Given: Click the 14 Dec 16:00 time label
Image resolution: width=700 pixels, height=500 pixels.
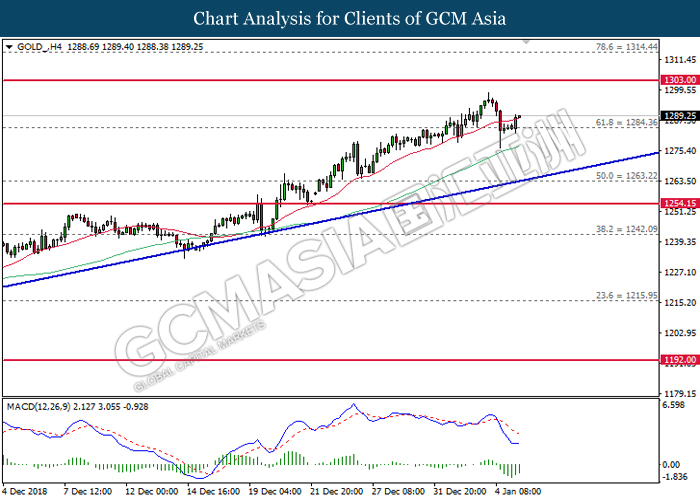Looking at the screenshot, I should tap(213, 492).
